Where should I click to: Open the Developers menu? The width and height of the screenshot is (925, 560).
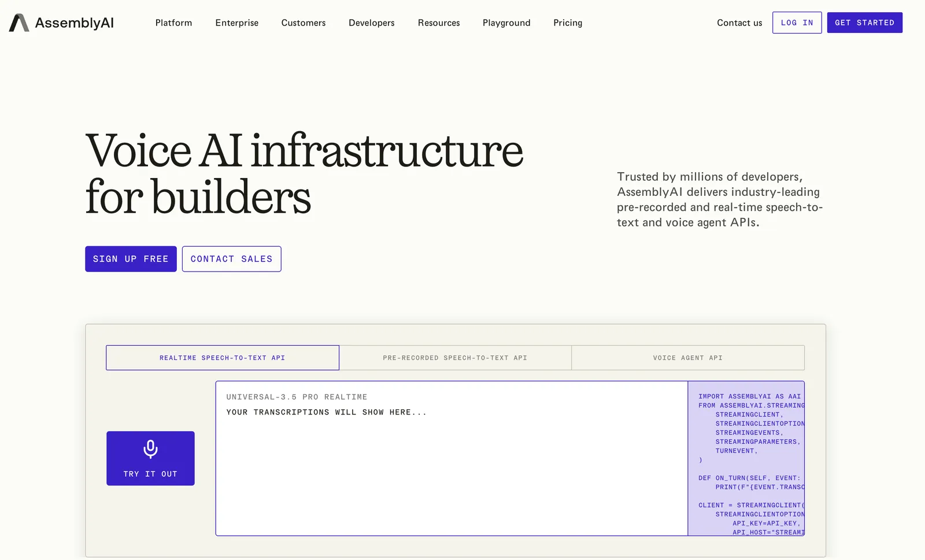[372, 23]
